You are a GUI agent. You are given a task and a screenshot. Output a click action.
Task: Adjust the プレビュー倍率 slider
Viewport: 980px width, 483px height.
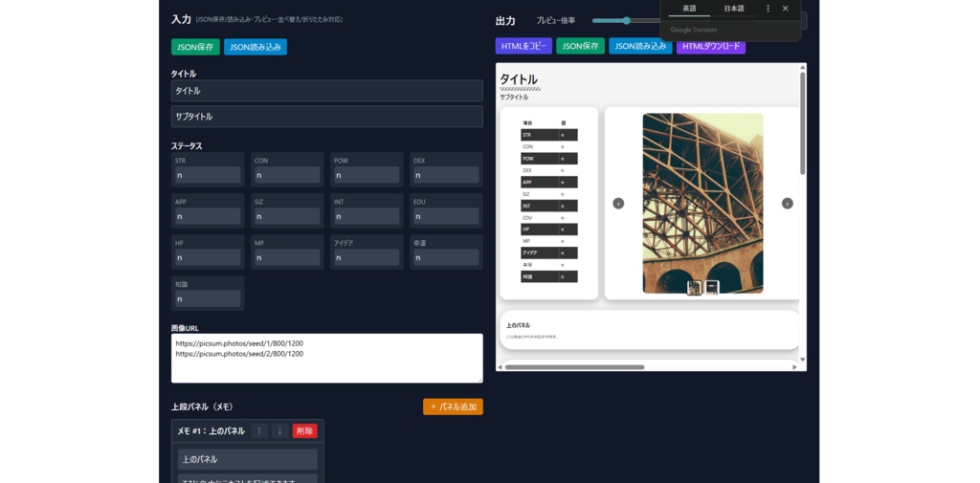click(626, 21)
